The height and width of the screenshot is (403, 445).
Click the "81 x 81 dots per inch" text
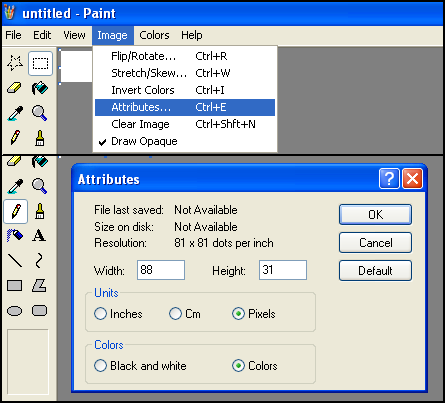pos(224,243)
